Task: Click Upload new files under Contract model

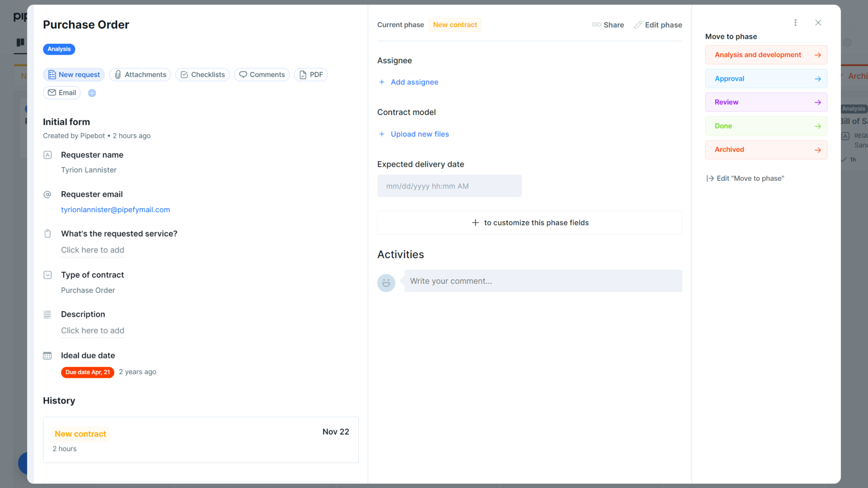Action: (420, 134)
